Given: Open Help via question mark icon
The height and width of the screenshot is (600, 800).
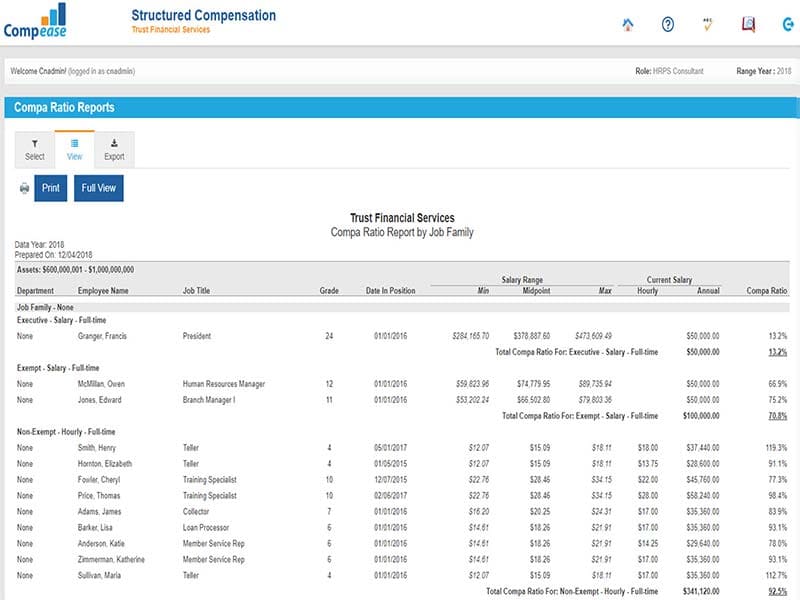Looking at the screenshot, I should (667, 25).
